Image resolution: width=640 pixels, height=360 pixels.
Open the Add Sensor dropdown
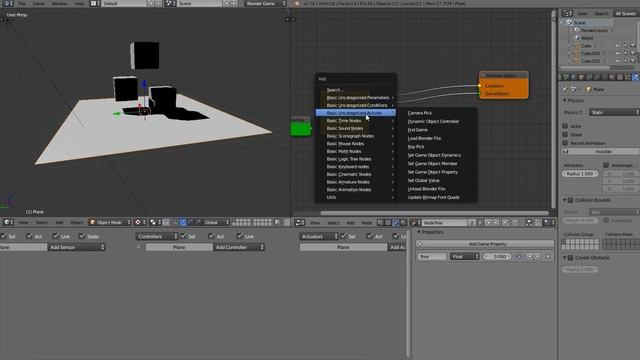76,247
